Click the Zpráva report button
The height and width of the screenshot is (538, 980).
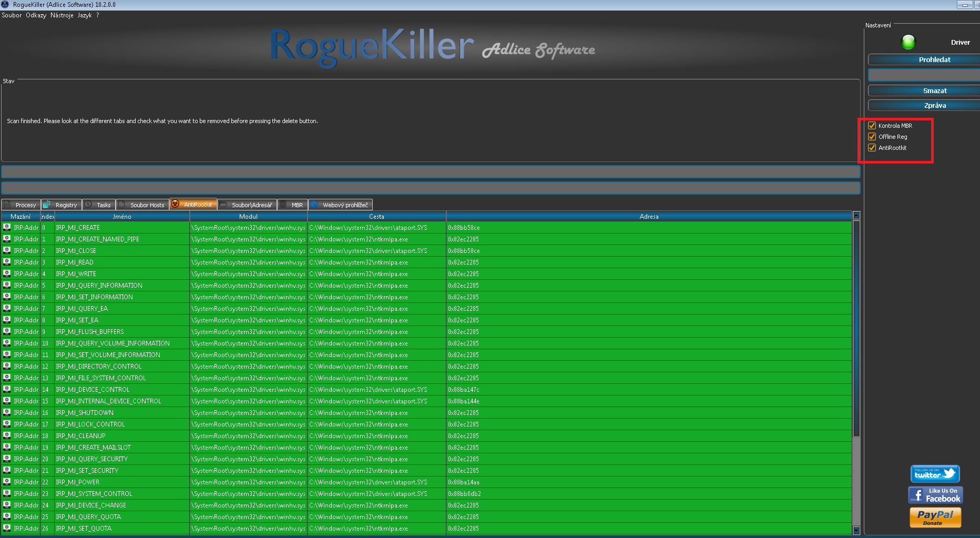[924, 105]
